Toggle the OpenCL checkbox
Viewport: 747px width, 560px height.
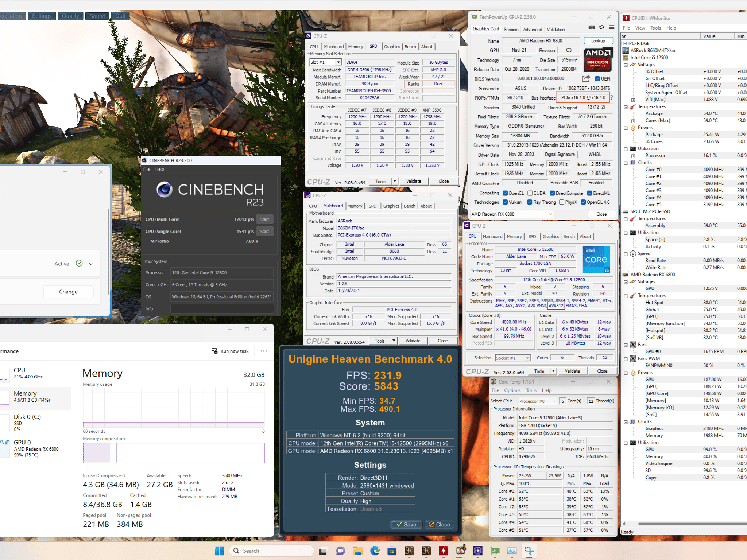coord(505,193)
